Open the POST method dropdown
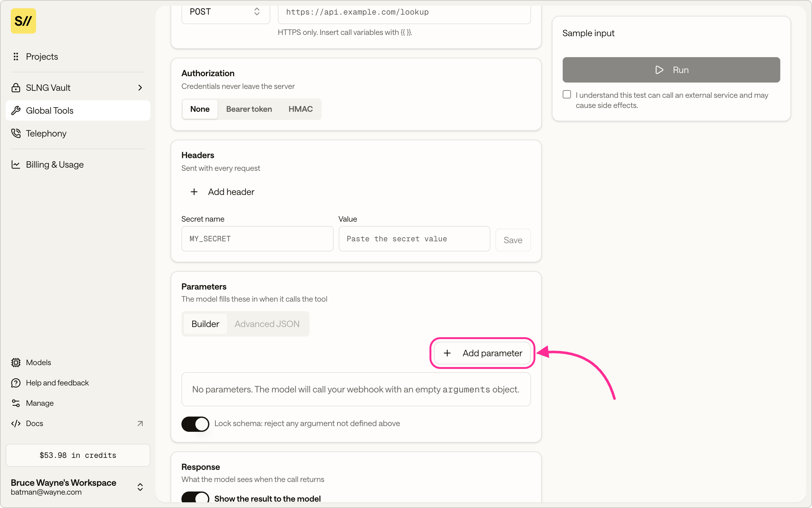The width and height of the screenshot is (812, 508). [226, 12]
